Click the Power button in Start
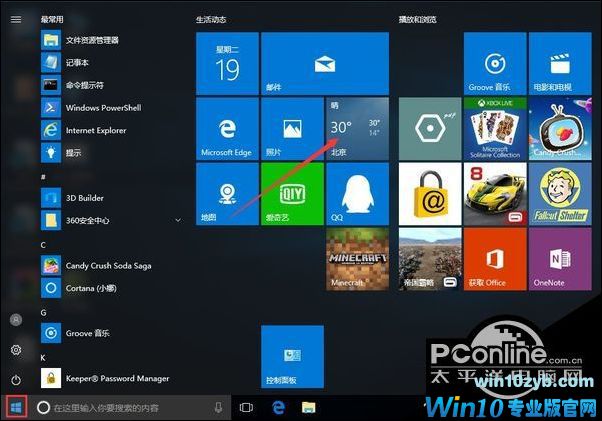The width and height of the screenshot is (602, 421). click(16, 380)
